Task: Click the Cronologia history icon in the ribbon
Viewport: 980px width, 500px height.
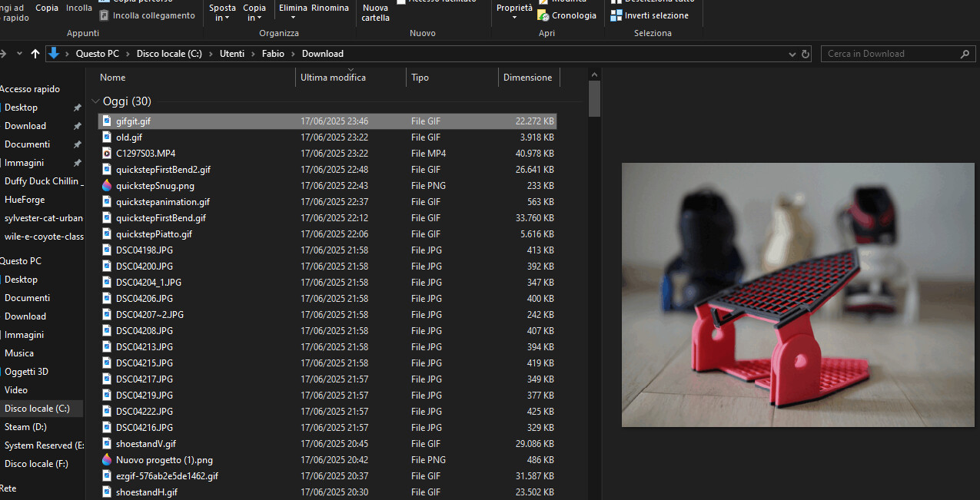Action: (x=543, y=15)
